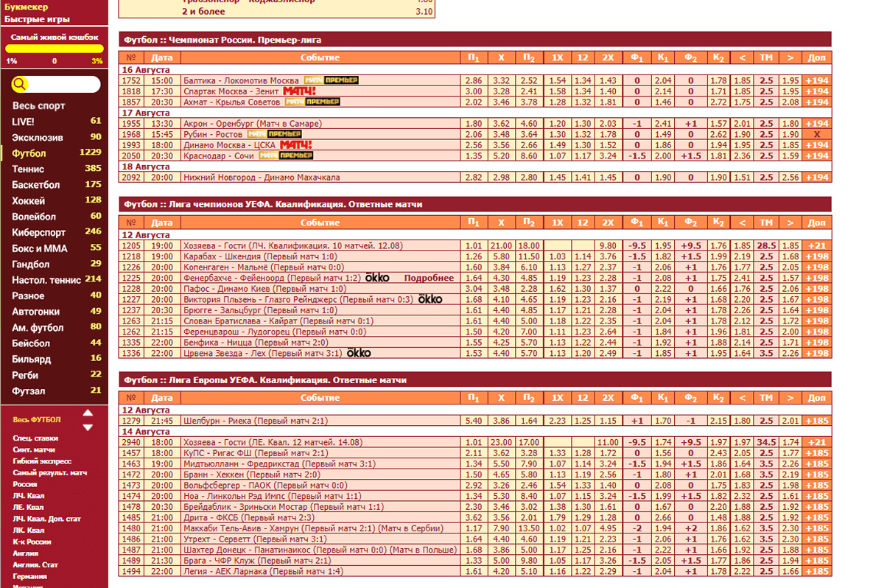Expand +194 extra markets for Краснодар - Сочи
873x588 pixels.
pos(816,156)
